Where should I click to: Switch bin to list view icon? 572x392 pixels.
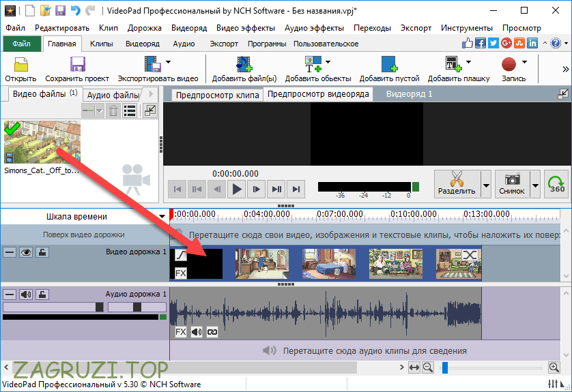(x=130, y=110)
